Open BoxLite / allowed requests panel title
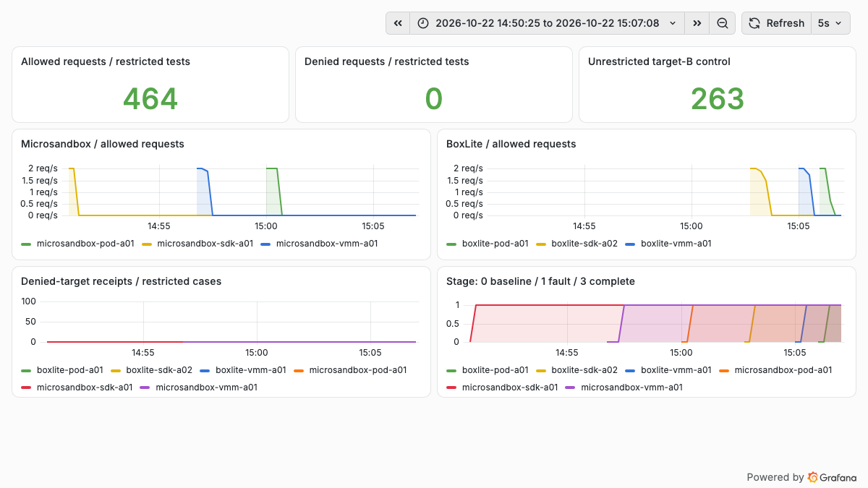868x488 pixels. 511,144
